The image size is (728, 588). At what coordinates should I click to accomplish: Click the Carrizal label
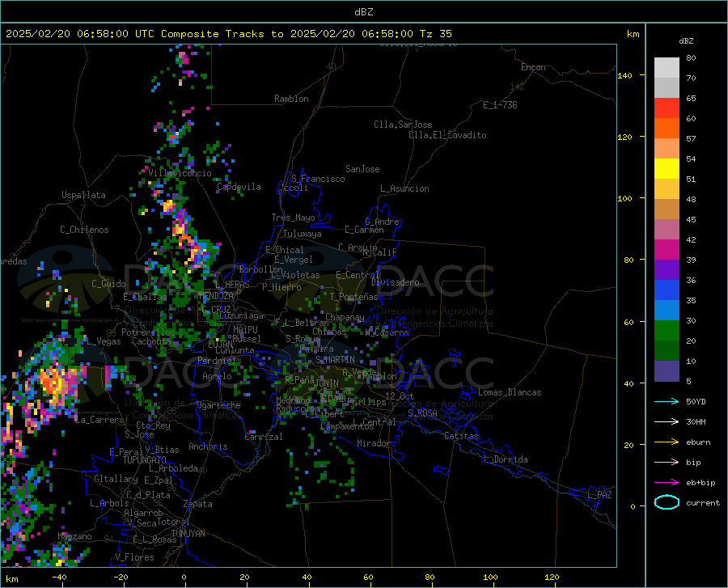[x=263, y=437]
